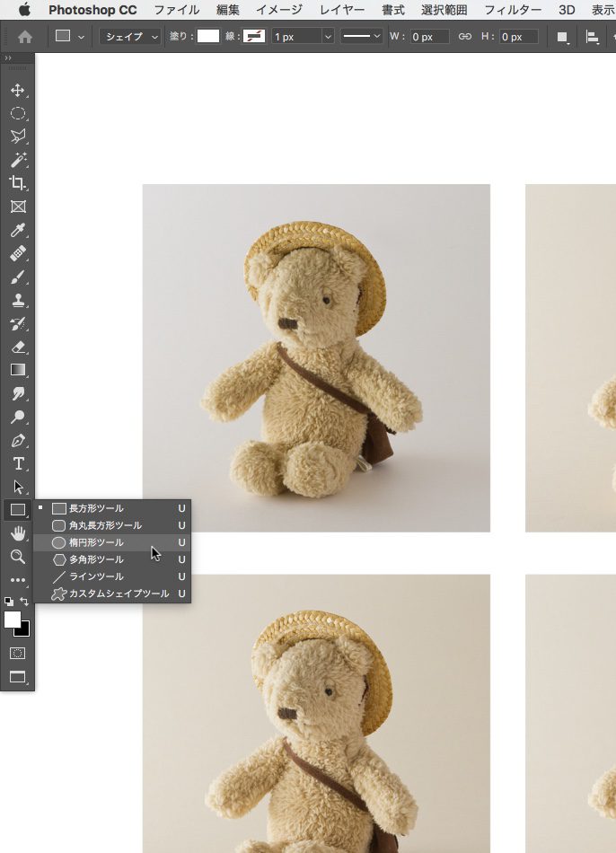Image resolution: width=616 pixels, height=853 pixels.
Task: Open the 書式 menu
Action: coord(393,10)
